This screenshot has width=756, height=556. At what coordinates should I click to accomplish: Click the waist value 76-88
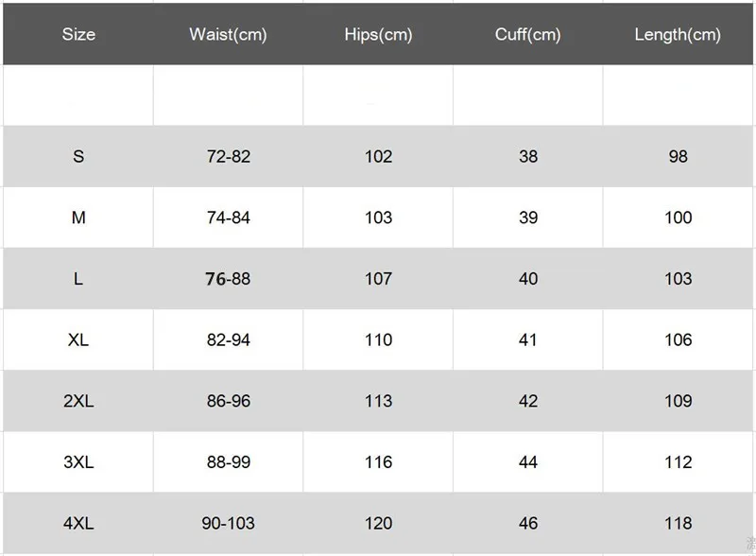228,279
